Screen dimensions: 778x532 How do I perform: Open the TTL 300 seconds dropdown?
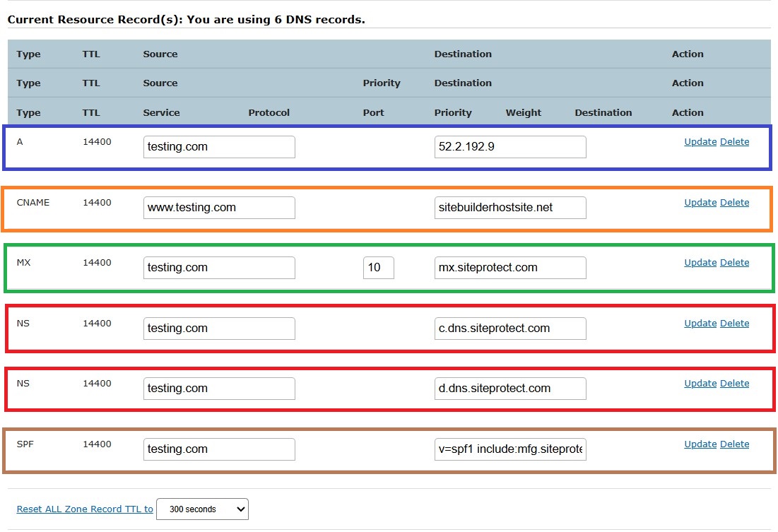pos(202,509)
